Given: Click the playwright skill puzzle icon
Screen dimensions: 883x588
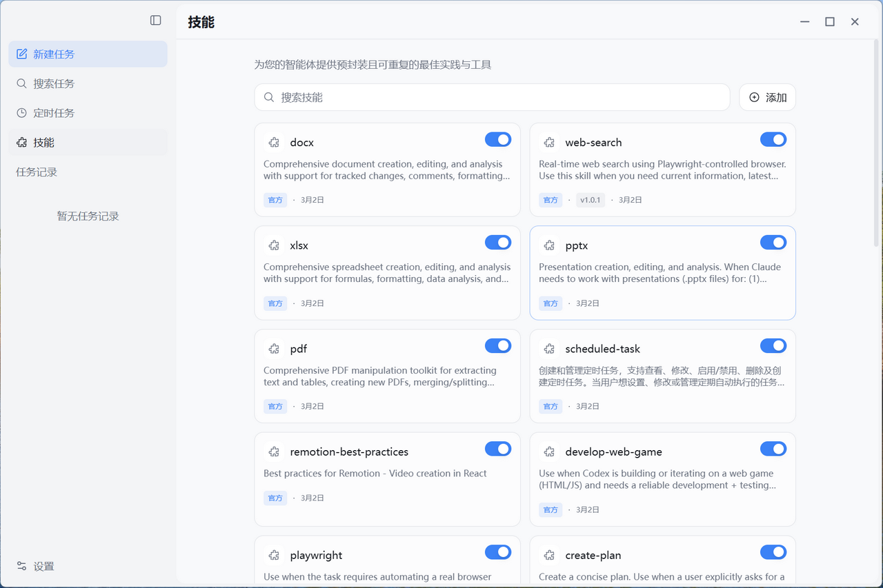Looking at the screenshot, I should coord(274,556).
